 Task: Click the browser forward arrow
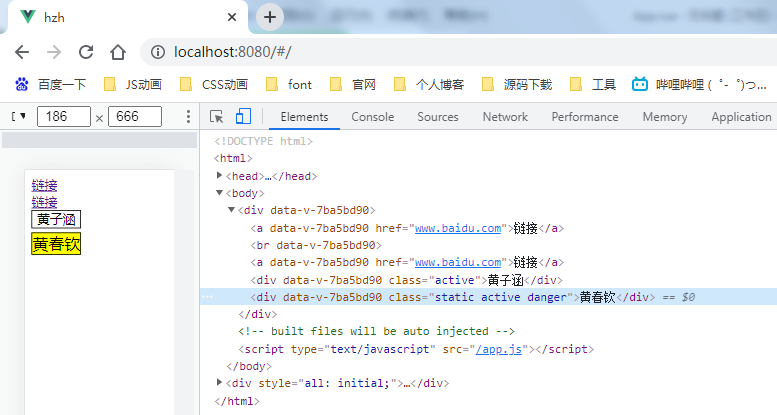click(54, 52)
